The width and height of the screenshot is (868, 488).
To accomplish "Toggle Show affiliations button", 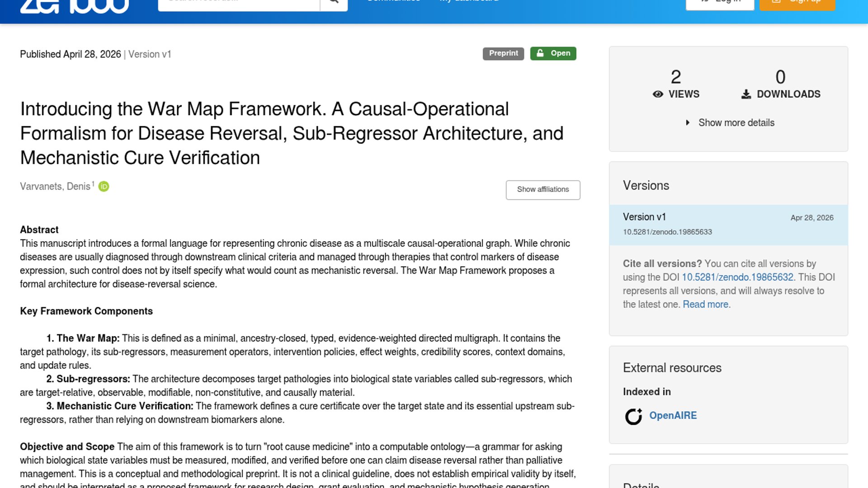I will pyautogui.click(x=542, y=190).
